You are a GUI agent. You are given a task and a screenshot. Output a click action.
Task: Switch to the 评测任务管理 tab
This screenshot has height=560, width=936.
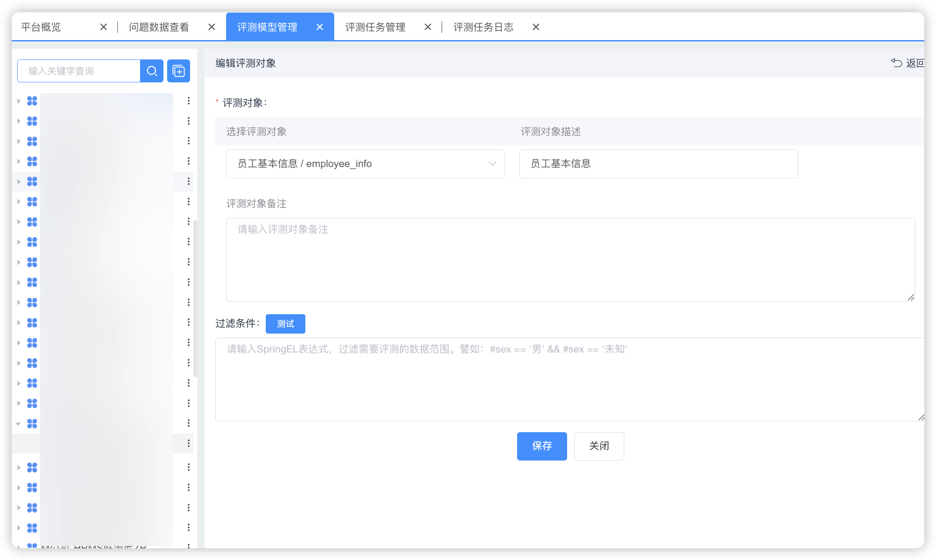[375, 27]
